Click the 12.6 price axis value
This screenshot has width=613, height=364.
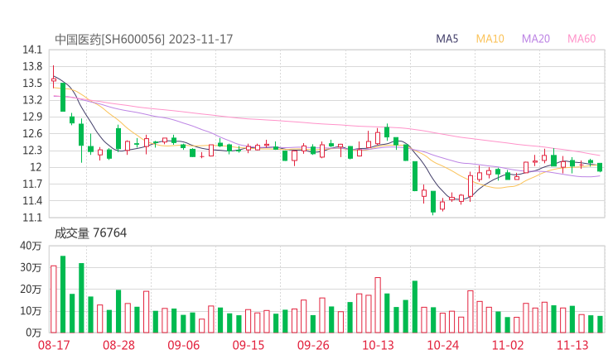click(x=32, y=133)
